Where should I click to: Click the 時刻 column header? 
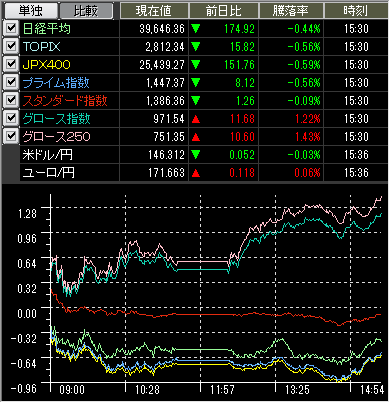[356, 11]
